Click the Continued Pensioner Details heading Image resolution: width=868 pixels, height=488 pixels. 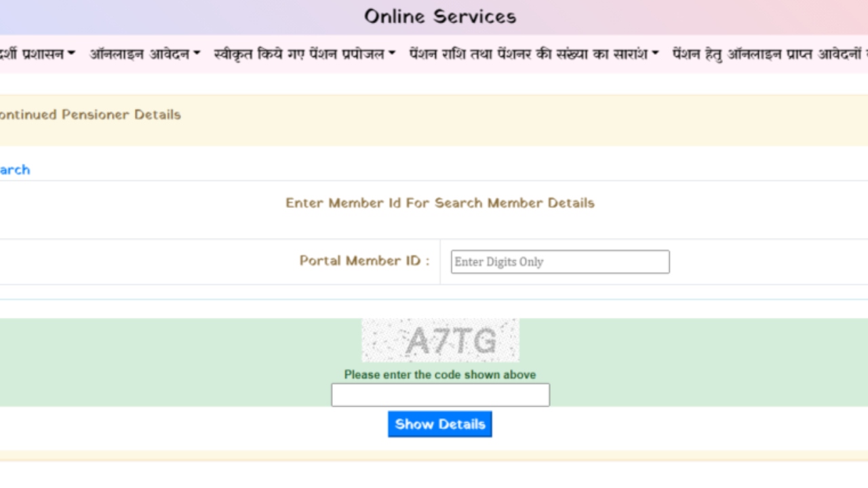click(90, 115)
